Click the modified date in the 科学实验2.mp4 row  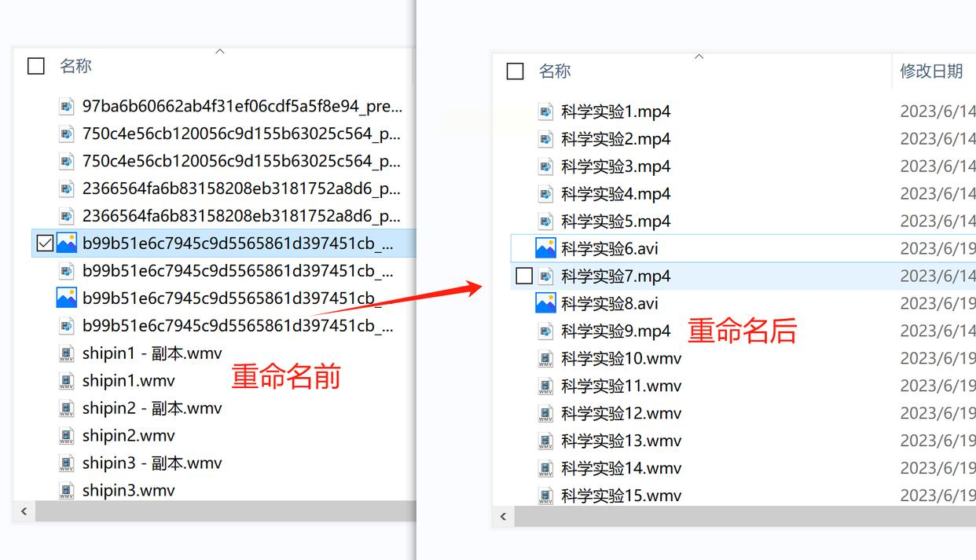pos(937,139)
